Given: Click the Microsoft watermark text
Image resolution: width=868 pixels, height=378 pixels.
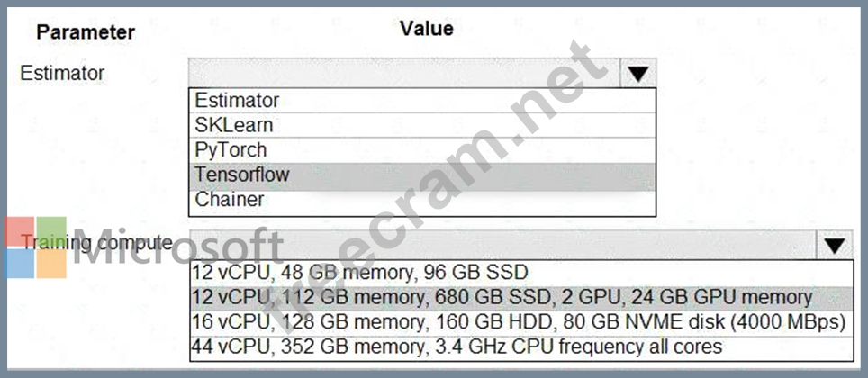Looking at the screenshot, I should coord(180,248).
